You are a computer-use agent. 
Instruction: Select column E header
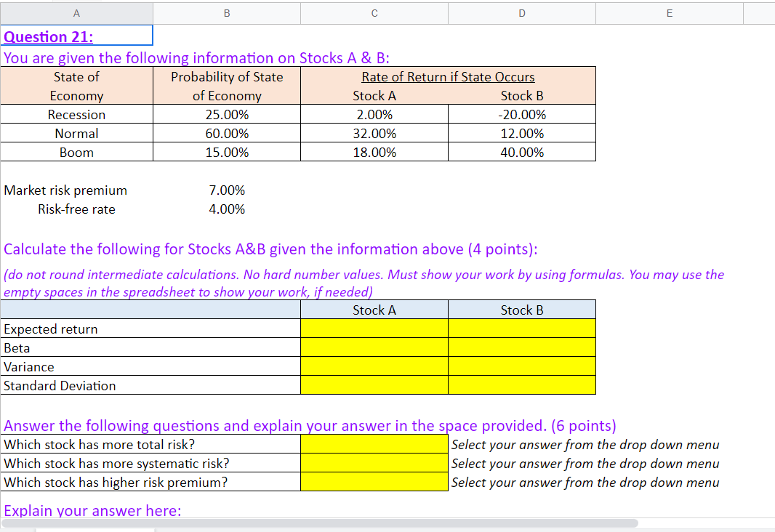click(670, 13)
